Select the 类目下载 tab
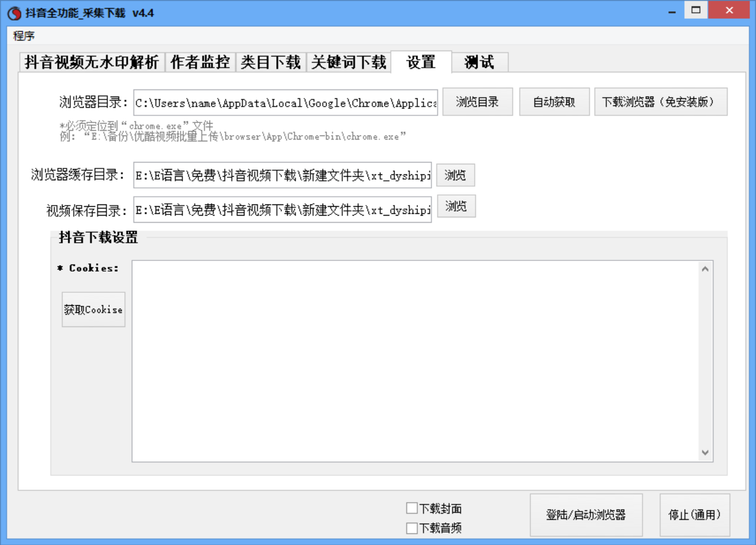The width and height of the screenshot is (756, 545). [x=271, y=62]
